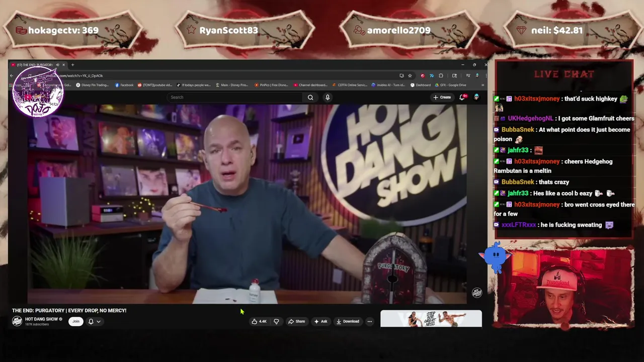
Task: Click chat username xxxLFTRxxx
Action: coord(519,225)
